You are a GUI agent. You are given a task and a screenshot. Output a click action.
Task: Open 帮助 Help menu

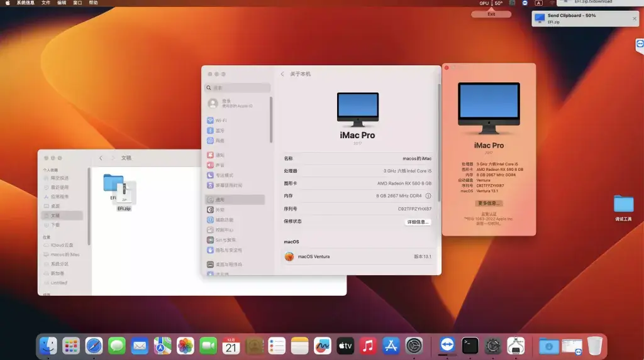pos(94,3)
